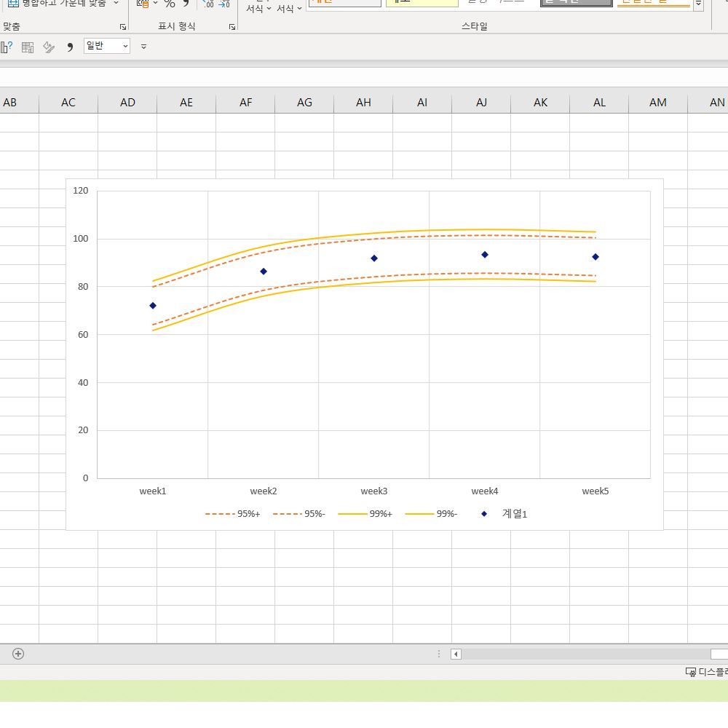Add new sheet with plus icon
This screenshot has height=728, width=728.
point(18,654)
